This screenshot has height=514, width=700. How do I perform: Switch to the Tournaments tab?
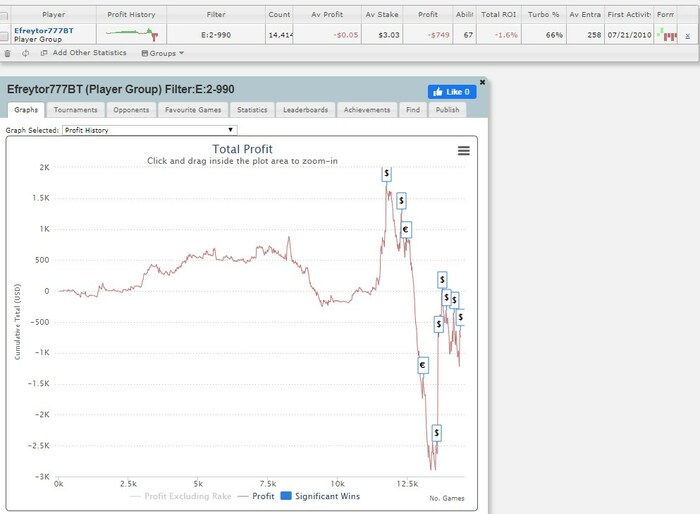coord(75,110)
